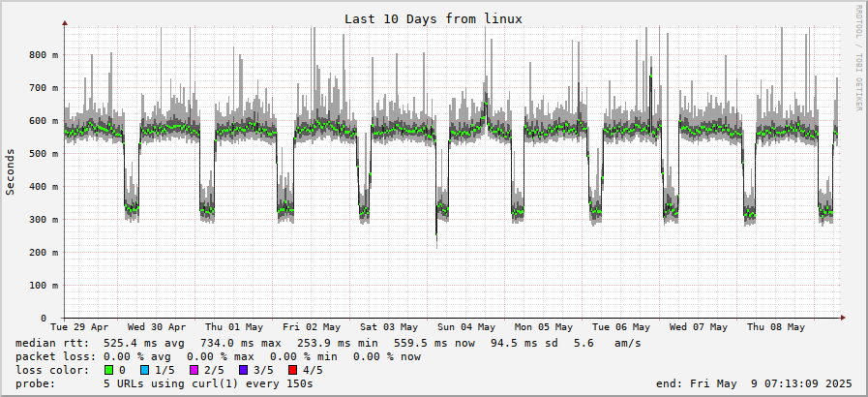
Task: Click the "Thu 08 May" date label
Action: [x=775, y=327]
